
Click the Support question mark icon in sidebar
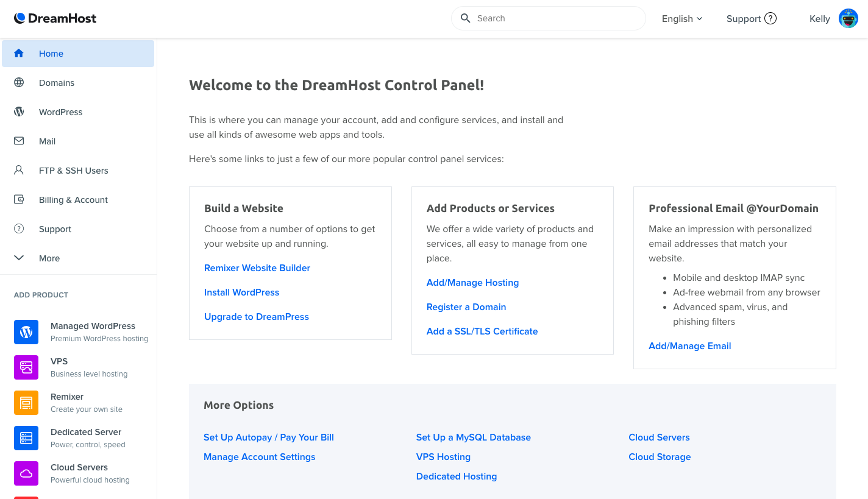19,228
